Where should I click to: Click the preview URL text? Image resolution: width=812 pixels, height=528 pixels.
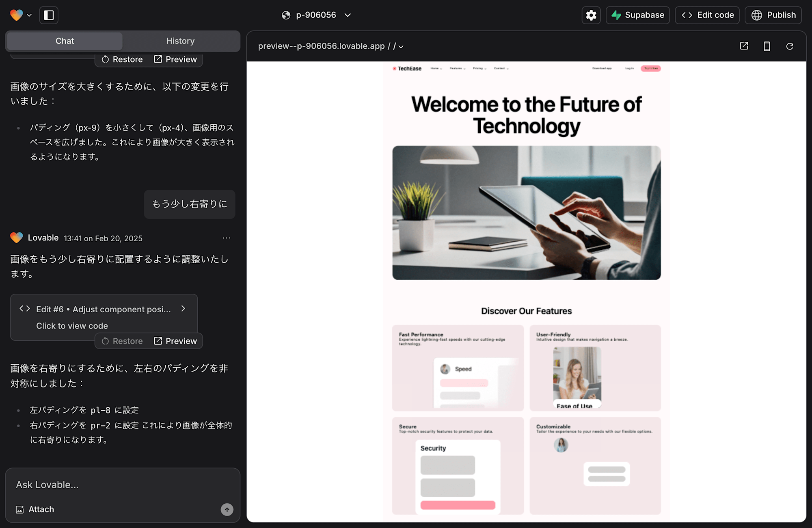pos(321,46)
